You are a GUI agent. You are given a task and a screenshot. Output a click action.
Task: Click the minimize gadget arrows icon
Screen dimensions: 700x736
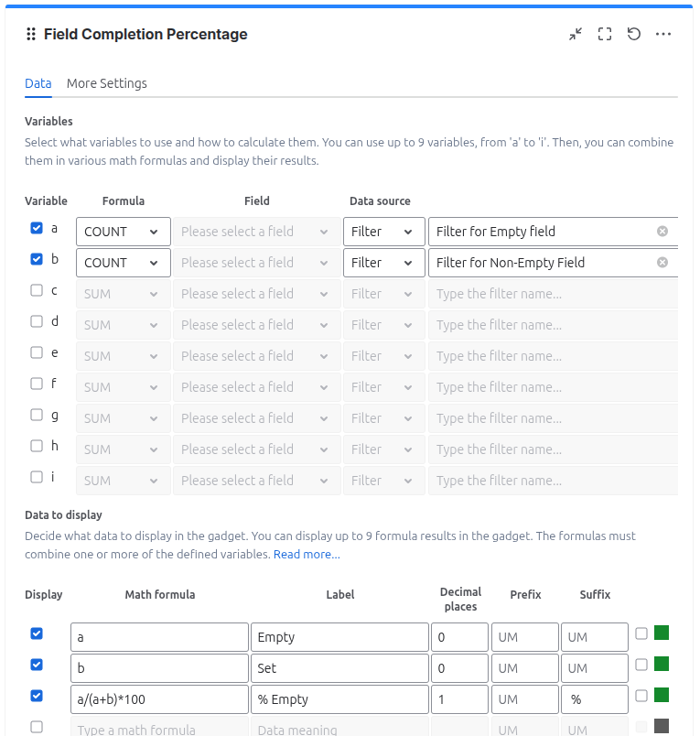click(576, 34)
